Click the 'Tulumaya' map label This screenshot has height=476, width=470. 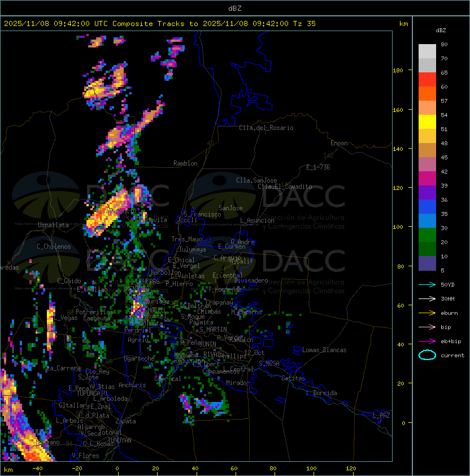click(x=193, y=249)
